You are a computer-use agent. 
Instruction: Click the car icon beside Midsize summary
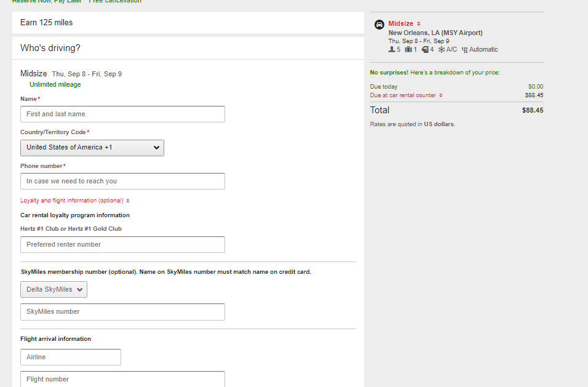[379, 25]
